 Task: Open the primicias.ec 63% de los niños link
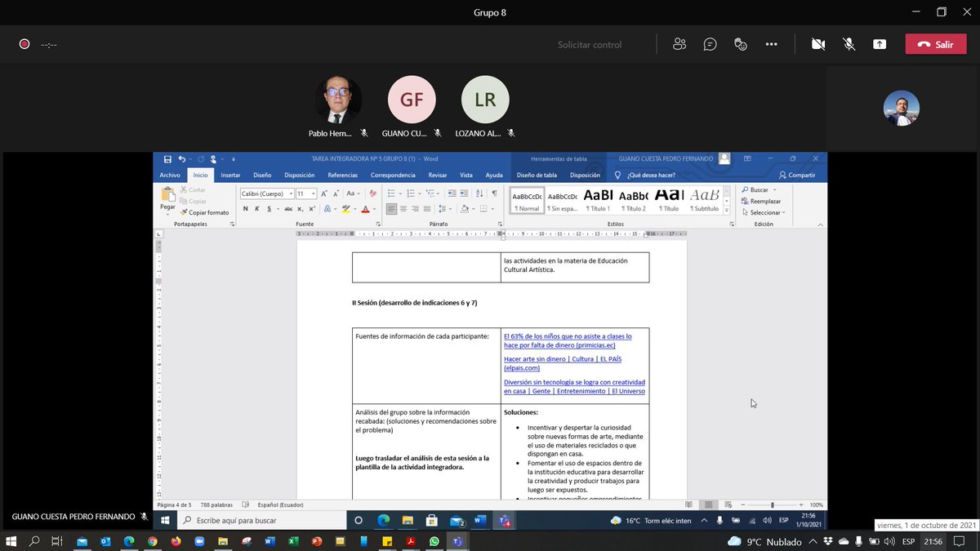[568, 340]
